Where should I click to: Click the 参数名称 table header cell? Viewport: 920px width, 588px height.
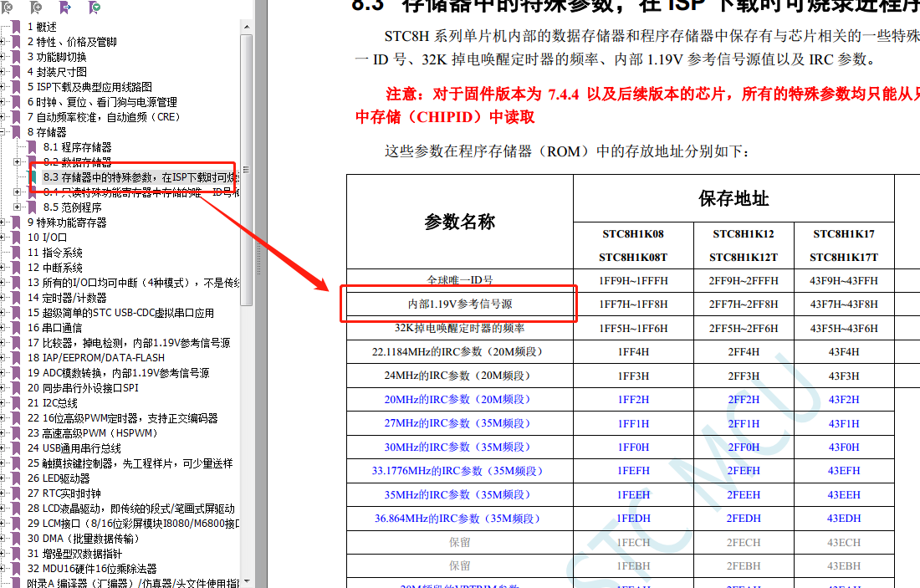pos(460,222)
